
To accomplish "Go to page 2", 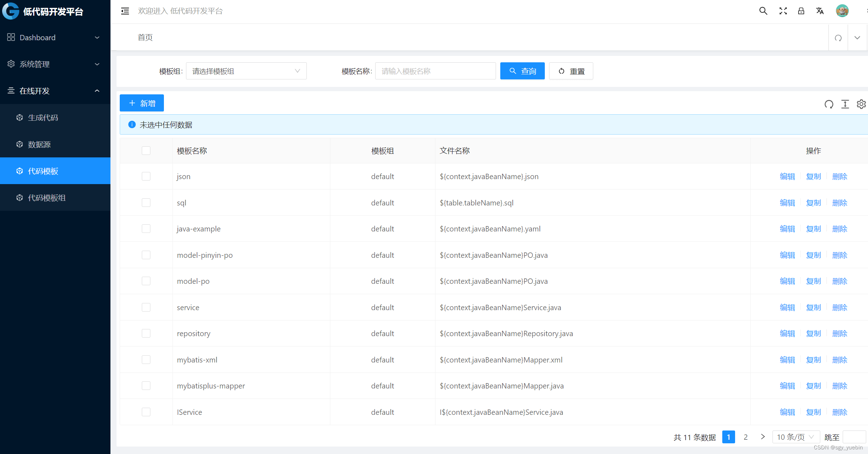I will coord(745,437).
